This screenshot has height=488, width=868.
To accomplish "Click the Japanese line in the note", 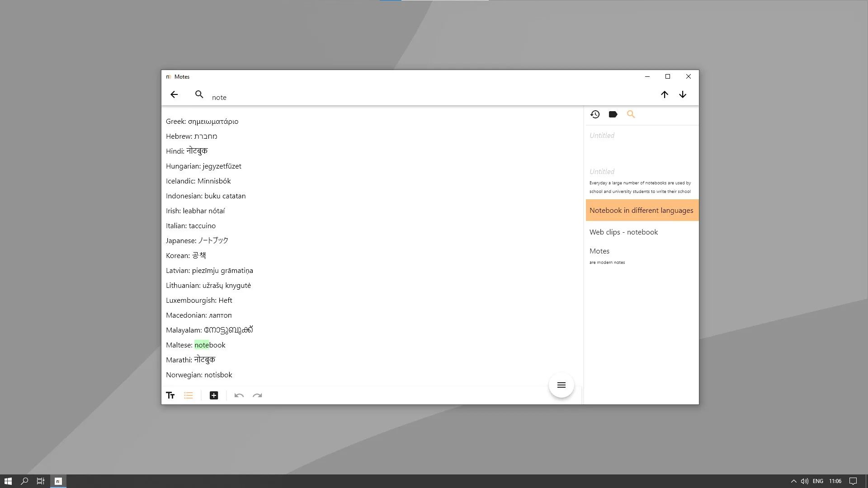I will point(197,240).
